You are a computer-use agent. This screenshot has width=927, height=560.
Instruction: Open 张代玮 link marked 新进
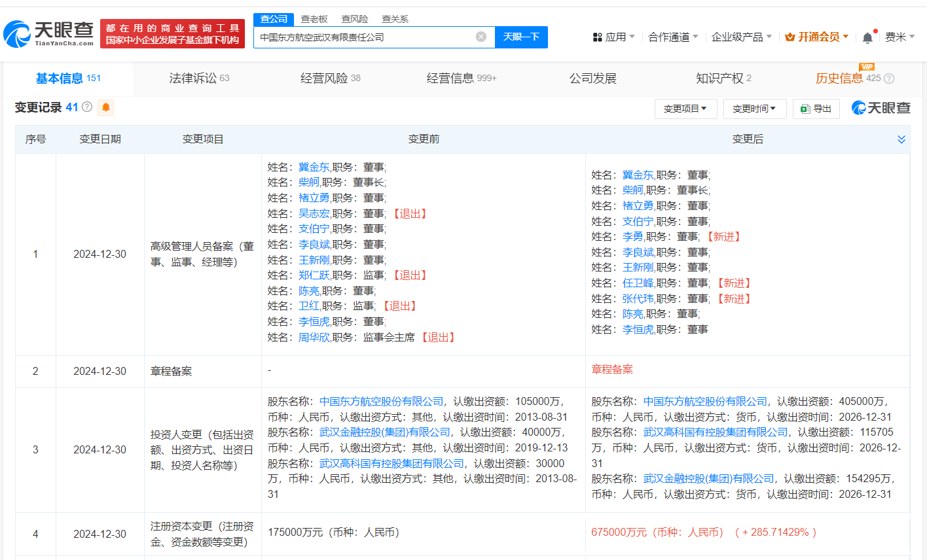pos(638,299)
